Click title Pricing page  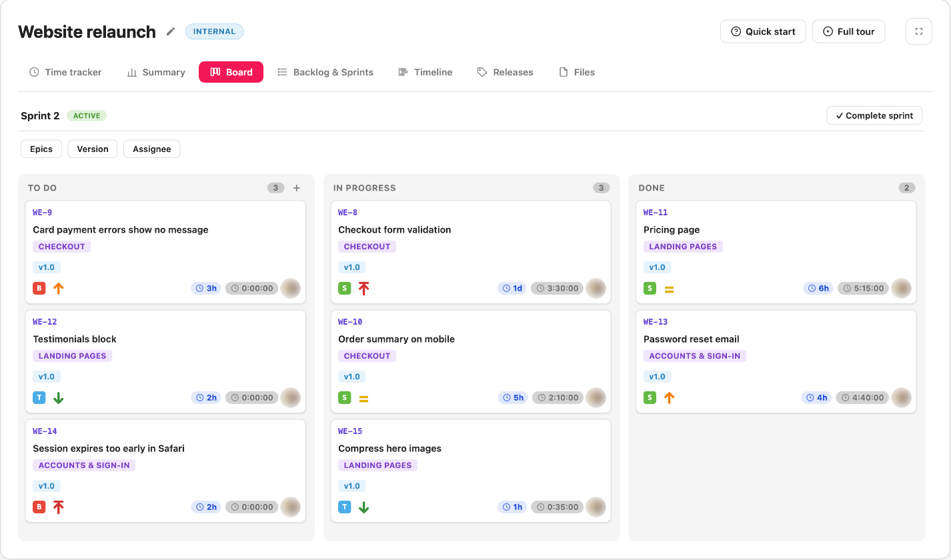click(x=672, y=230)
